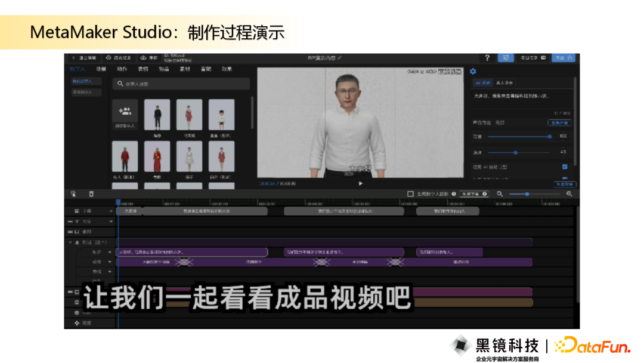Switch to the 数字人 tab
Viewport: 644px width, 363px height.
click(77, 69)
